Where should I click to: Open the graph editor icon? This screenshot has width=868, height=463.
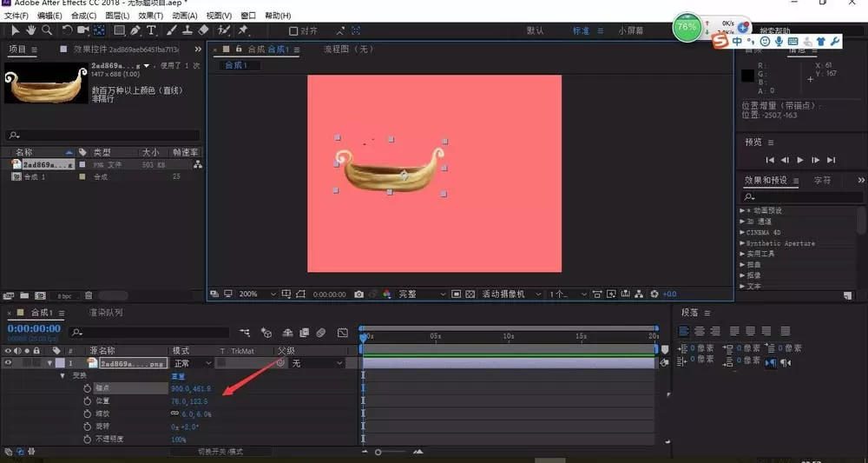point(343,333)
